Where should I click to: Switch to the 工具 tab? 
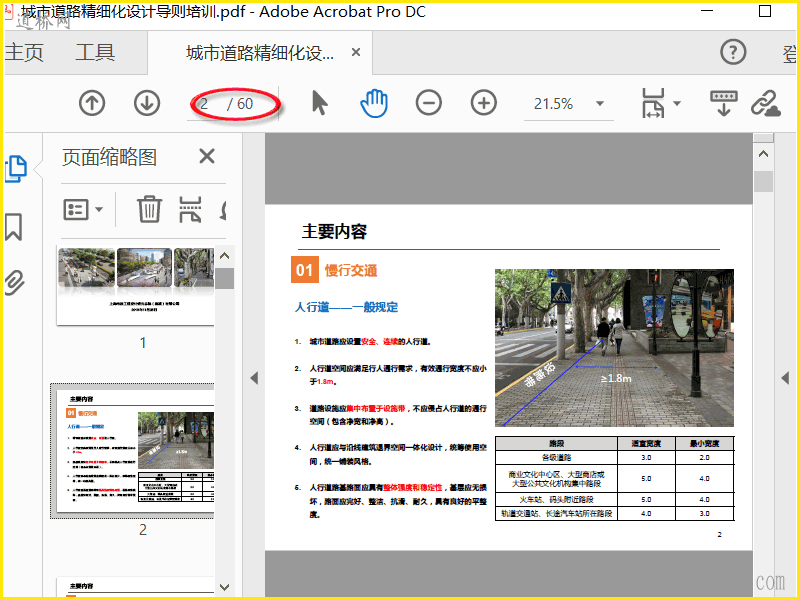click(95, 53)
